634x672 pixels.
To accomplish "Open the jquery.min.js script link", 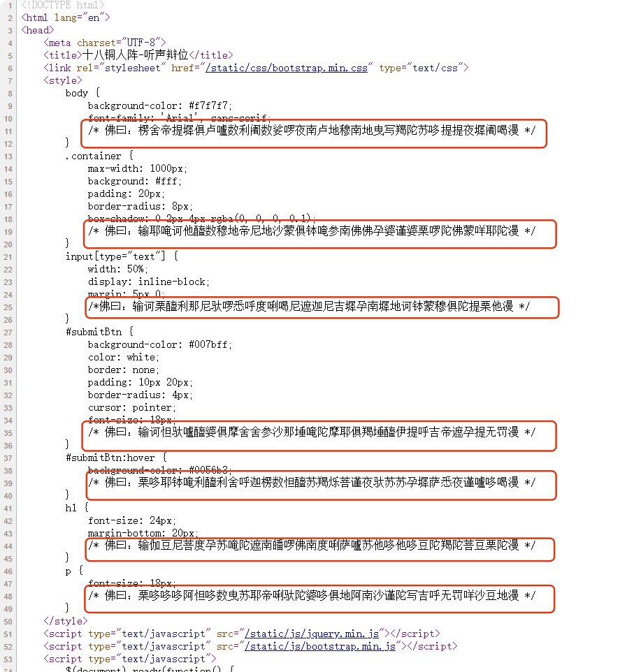I will [x=311, y=634].
